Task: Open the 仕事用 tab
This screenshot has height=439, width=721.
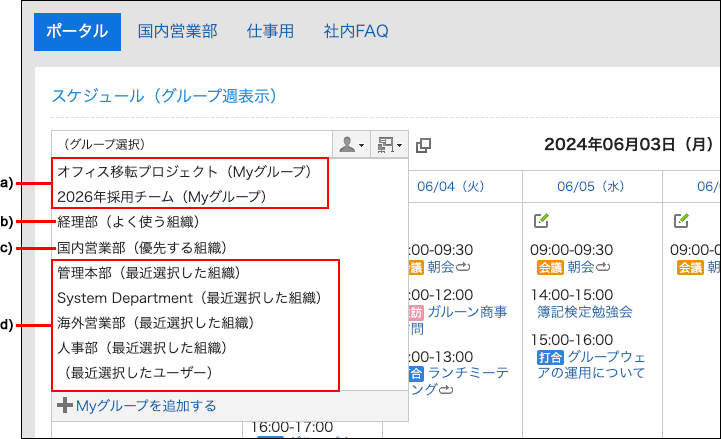Action: [270, 31]
